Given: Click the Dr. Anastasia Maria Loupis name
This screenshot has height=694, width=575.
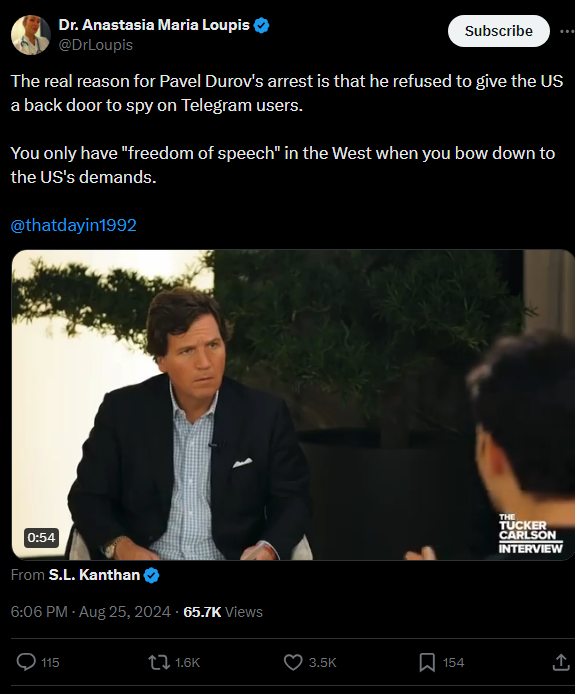Looking at the screenshot, I should [154, 25].
